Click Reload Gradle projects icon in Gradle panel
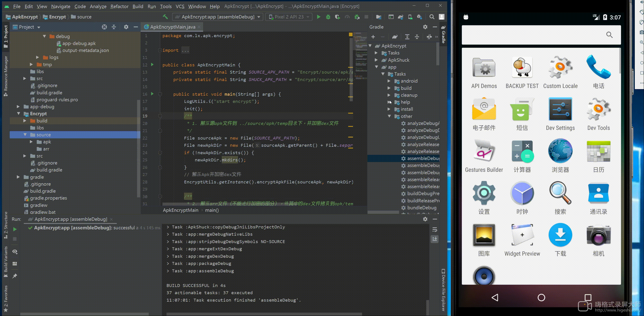The image size is (644, 316). pyautogui.click(x=395, y=37)
